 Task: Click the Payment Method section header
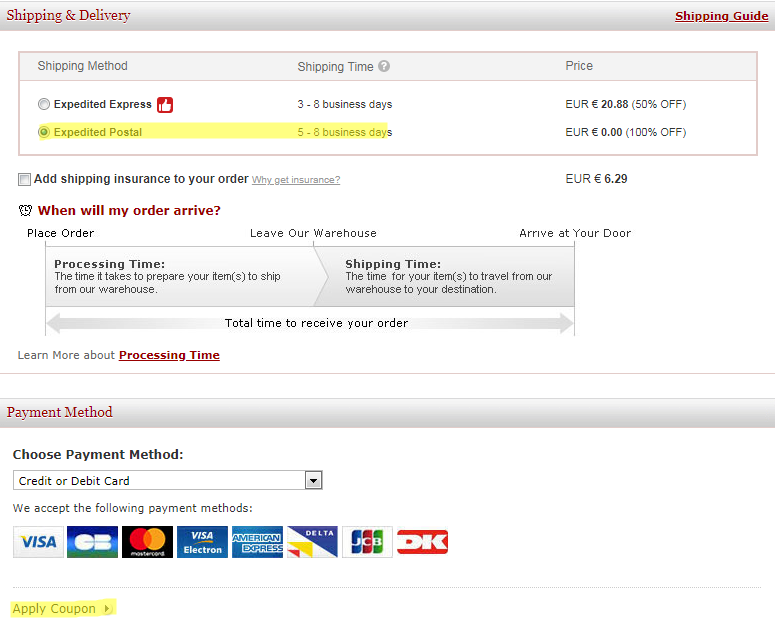pyautogui.click(x=60, y=412)
